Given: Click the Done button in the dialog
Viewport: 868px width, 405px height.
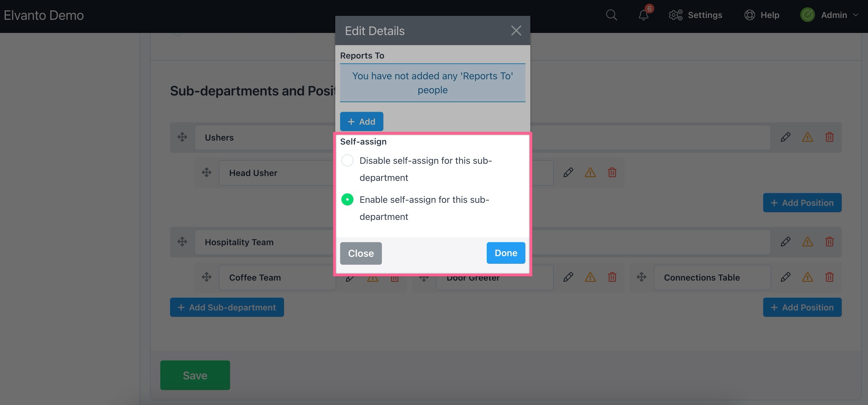Looking at the screenshot, I should [505, 253].
